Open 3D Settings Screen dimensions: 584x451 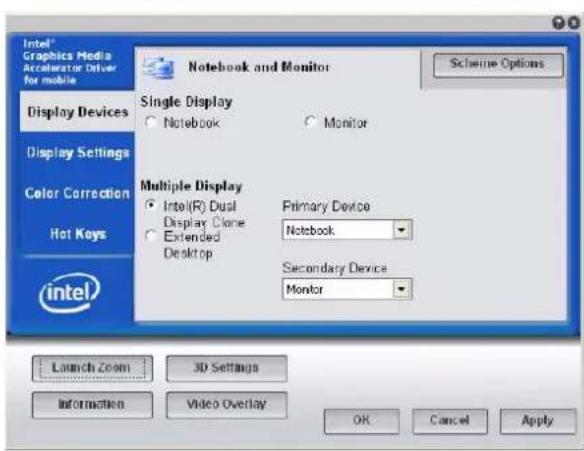pos(226,368)
